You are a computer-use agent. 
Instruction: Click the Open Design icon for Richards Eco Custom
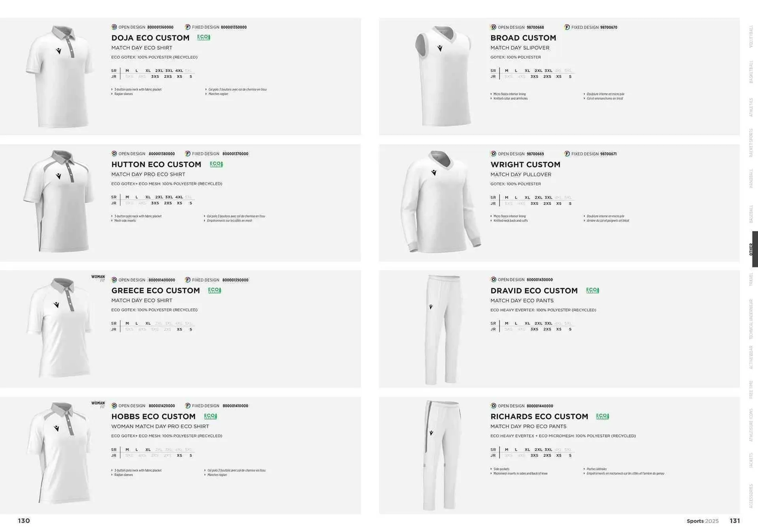pyautogui.click(x=493, y=406)
